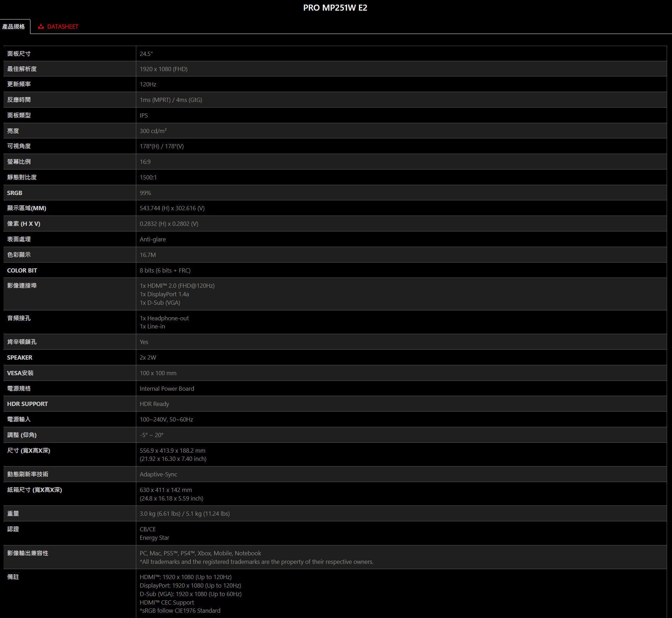672x618 pixels.
Task: Click the 1x HDMI 2.0 (FHD@120Hz) line
Action: [x=177, y=286]
